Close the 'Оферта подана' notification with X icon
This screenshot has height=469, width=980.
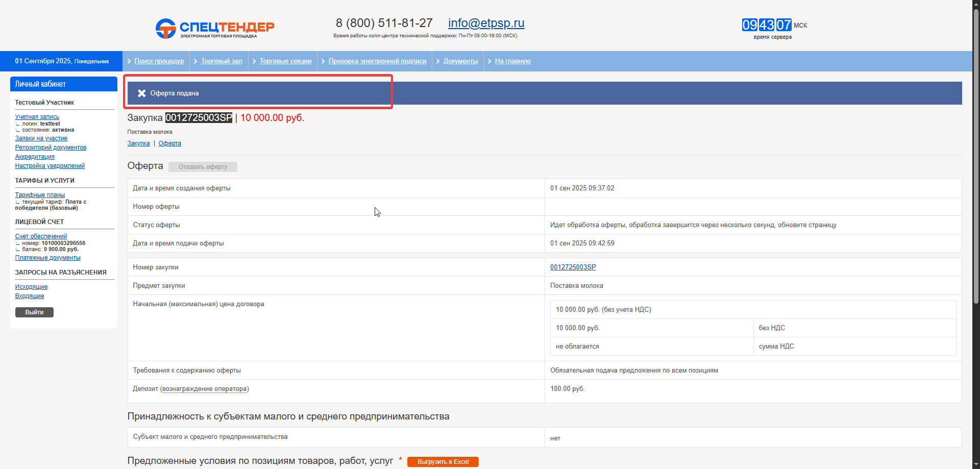[142, 93]
